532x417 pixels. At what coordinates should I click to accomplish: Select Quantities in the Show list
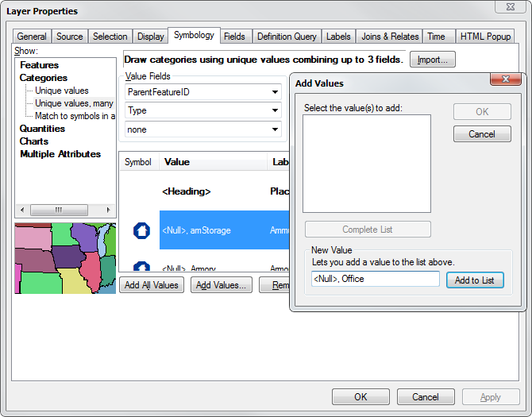click(x=42, y=129)
